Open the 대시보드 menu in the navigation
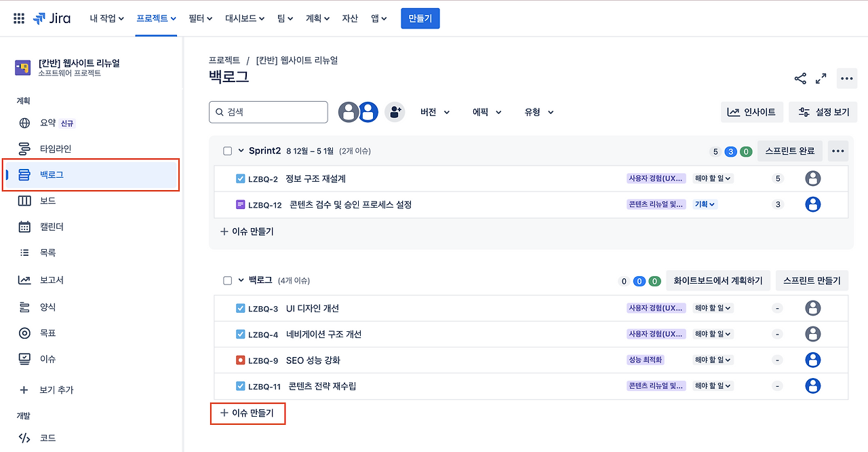The height and width of the screenshot is (452, 868). (x=244, y=18)
